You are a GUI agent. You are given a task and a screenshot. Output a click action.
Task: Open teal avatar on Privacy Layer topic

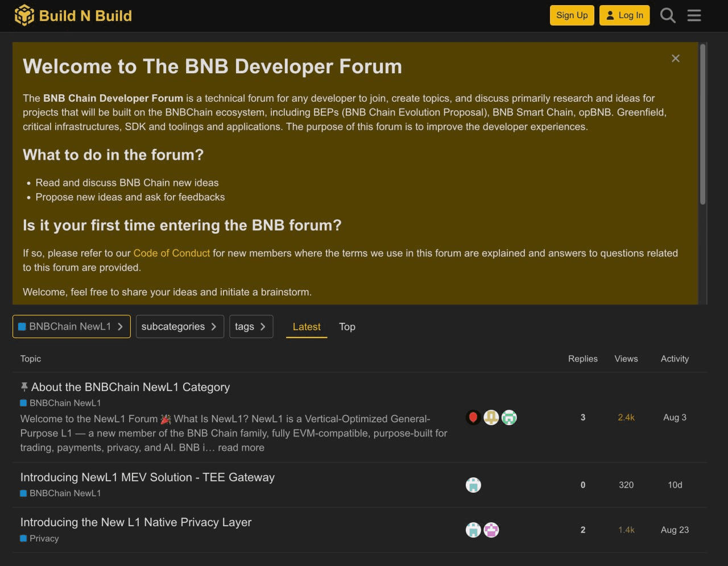[473, 530]
